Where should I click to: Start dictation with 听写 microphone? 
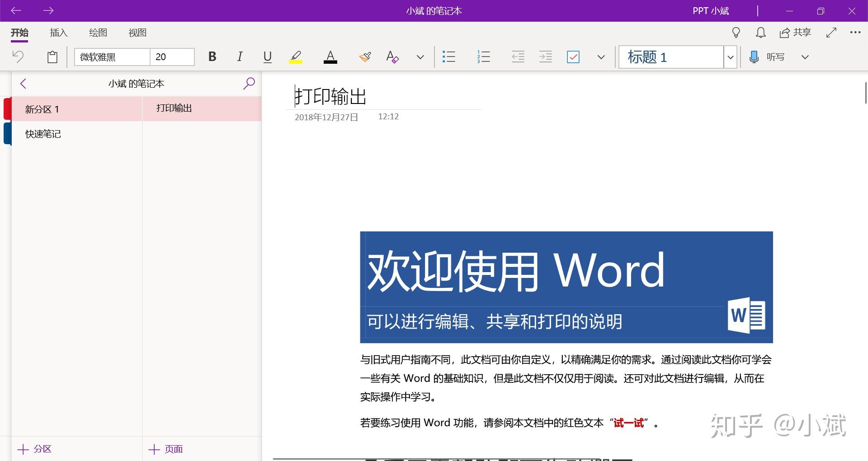767,57
